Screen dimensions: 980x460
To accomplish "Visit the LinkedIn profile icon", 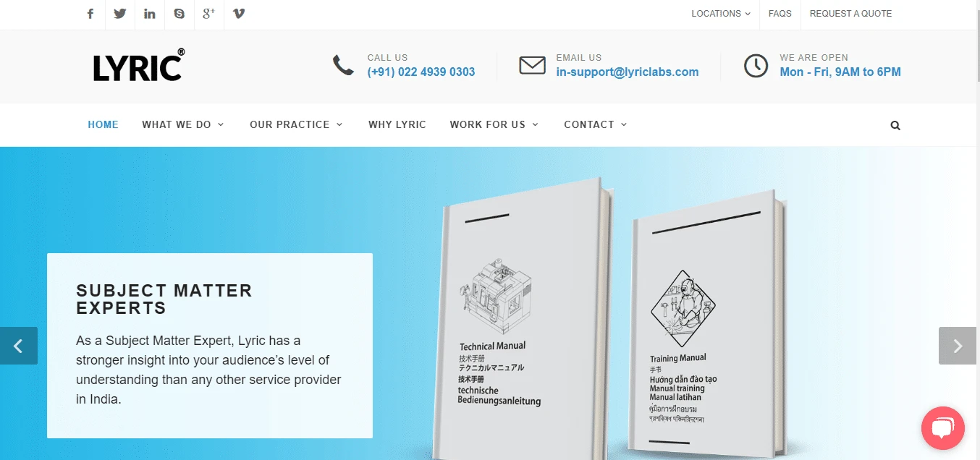I will tap(150, 14).
